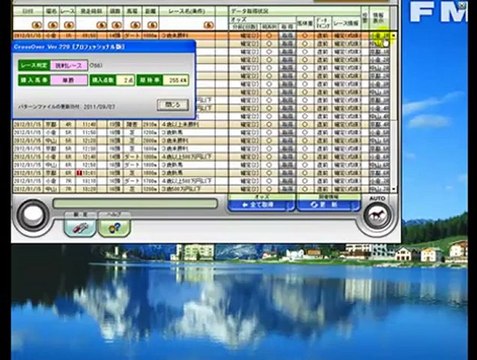Open 情報表示 link for 小倉 6R row
Viewport: 477px width, 360px height.
379,157
